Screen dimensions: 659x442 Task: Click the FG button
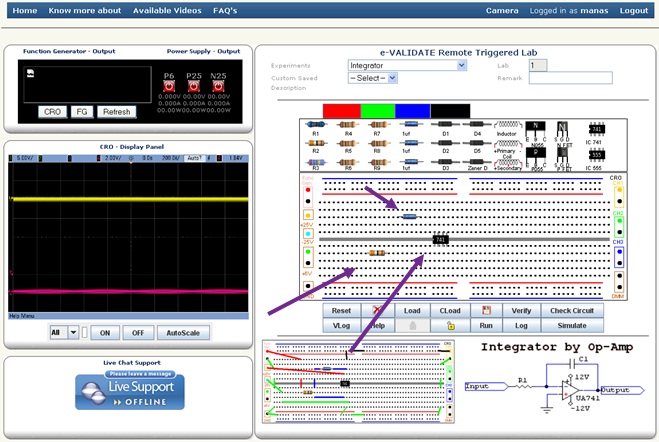[x=82, y=112]
